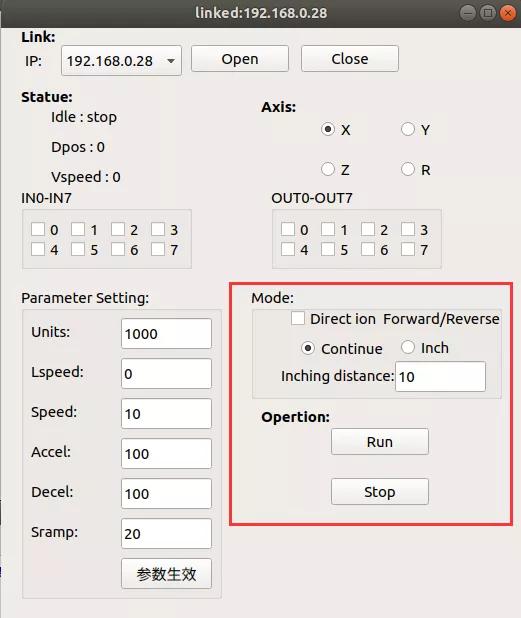Click the Run operation button
Screen dimensions: 521x618
click(x=380, y=442)
